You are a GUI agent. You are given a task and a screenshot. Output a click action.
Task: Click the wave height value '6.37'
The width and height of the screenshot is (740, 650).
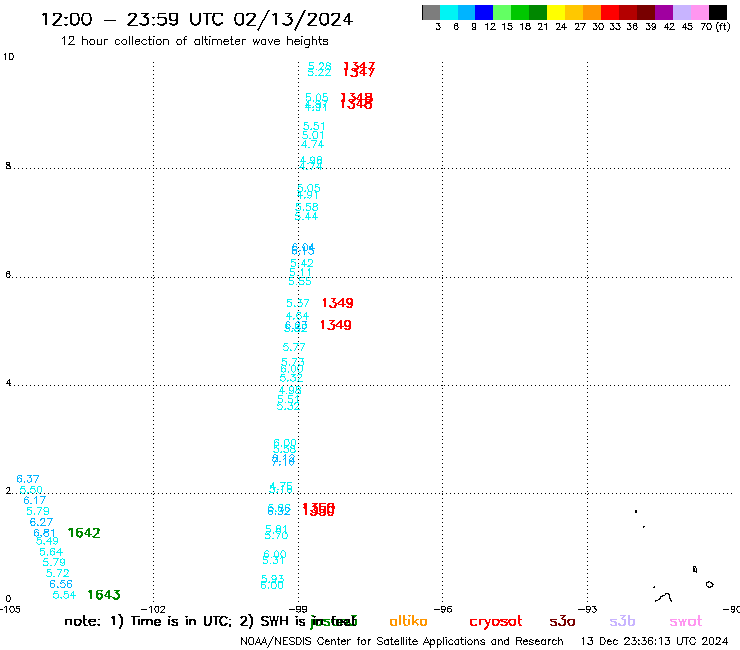[x=28, y=479]
